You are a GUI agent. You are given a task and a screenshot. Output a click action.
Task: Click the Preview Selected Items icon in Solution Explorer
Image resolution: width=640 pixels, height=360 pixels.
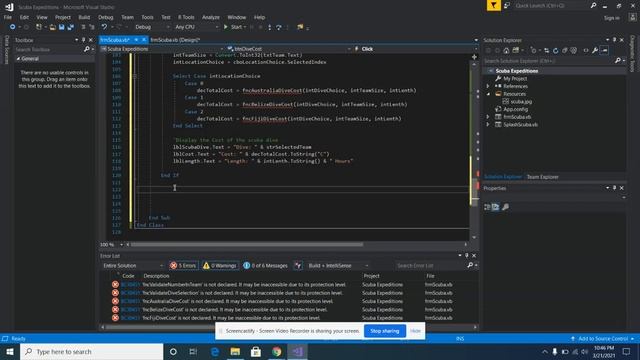pyautogui.click(x=604, y=51)
